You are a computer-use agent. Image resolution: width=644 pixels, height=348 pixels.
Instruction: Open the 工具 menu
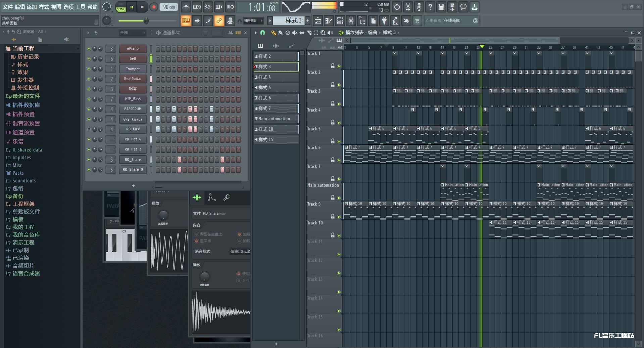[x=81, y=7]
